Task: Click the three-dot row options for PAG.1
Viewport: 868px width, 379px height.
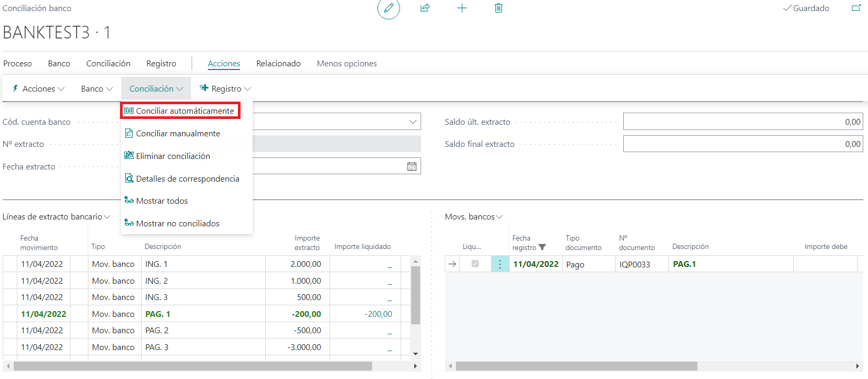Action: coord(500,264)
